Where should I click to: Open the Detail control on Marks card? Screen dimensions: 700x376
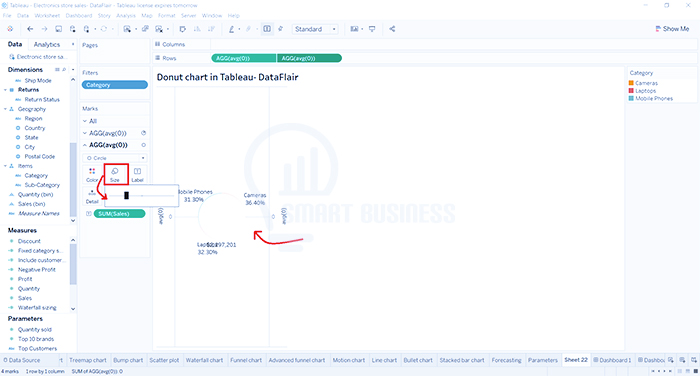click(x=92, y=196)
